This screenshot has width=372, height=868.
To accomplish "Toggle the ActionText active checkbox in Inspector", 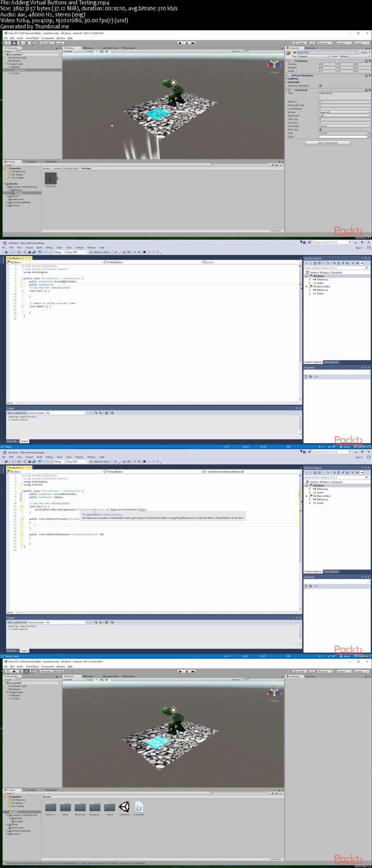I will 295,52.
